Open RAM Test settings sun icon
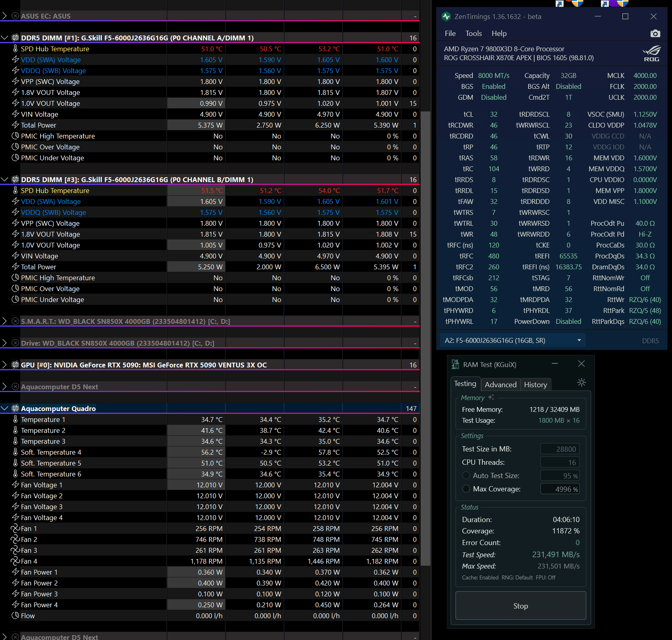The height and width of the screenshot is (640, 672). click(x=581, y=382)
